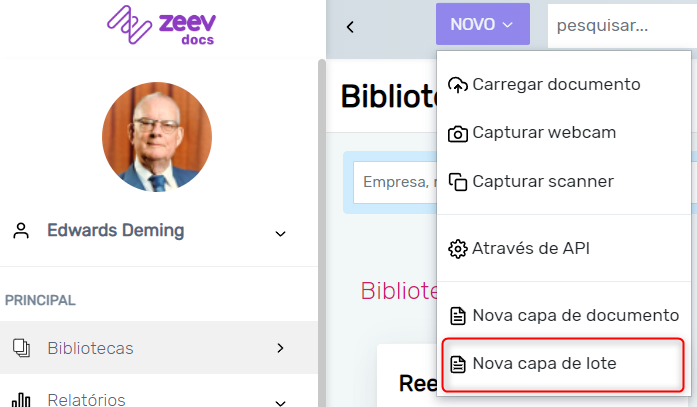Click the copy icon beside Capturar scanner

pos(458,182)
